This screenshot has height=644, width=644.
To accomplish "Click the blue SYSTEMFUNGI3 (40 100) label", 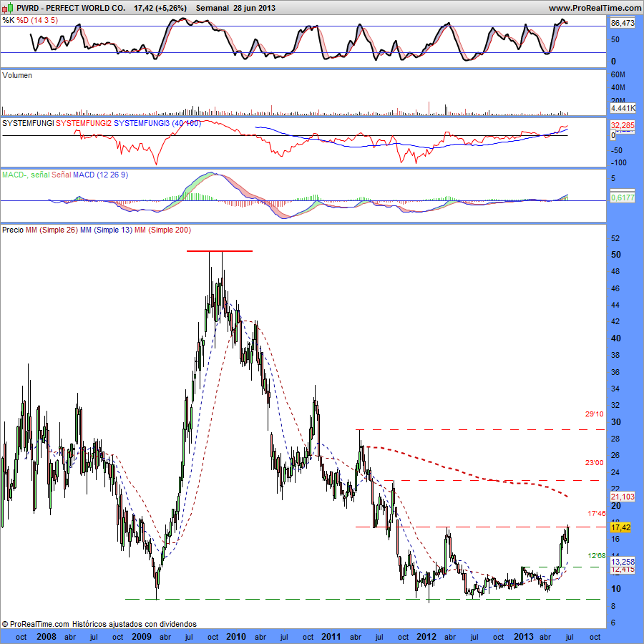I will [157, 123].
